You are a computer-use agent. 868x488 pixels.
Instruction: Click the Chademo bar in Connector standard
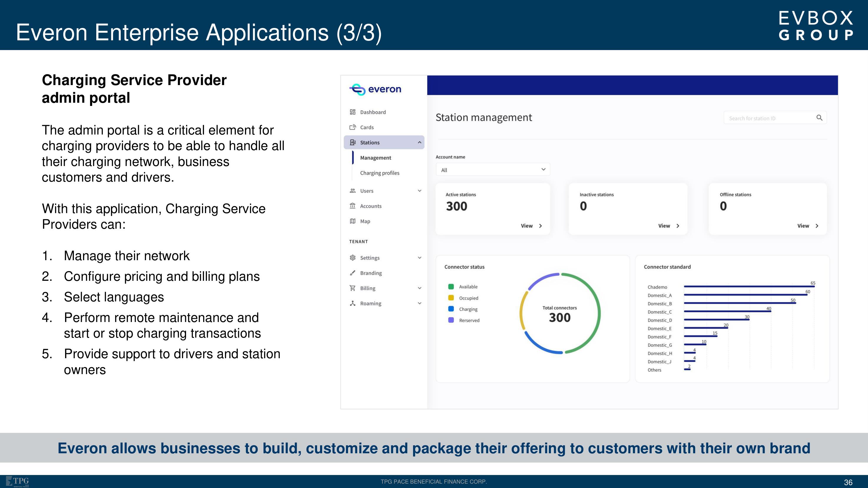click(749, 287)
